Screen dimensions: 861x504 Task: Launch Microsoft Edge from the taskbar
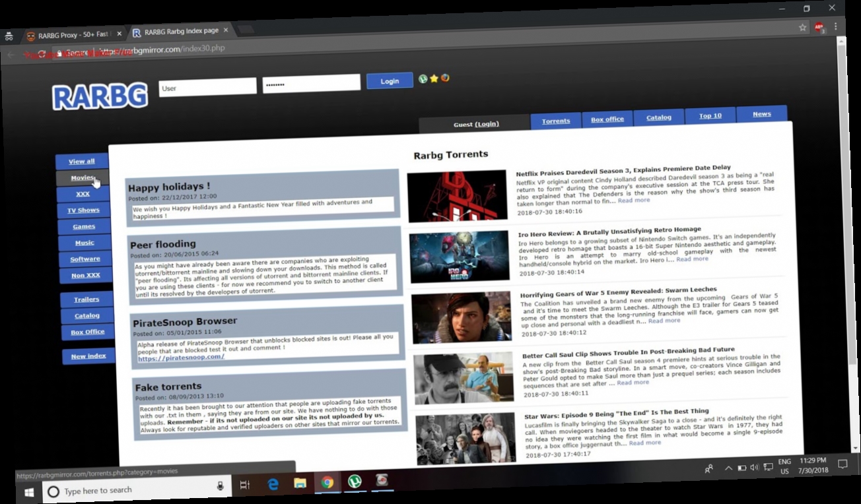273,484
